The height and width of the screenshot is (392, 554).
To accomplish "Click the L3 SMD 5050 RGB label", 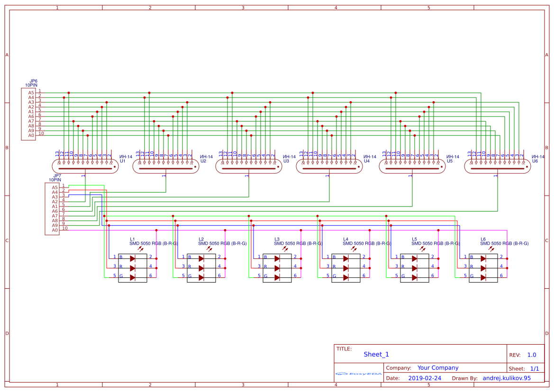I will tap(298, 241).
